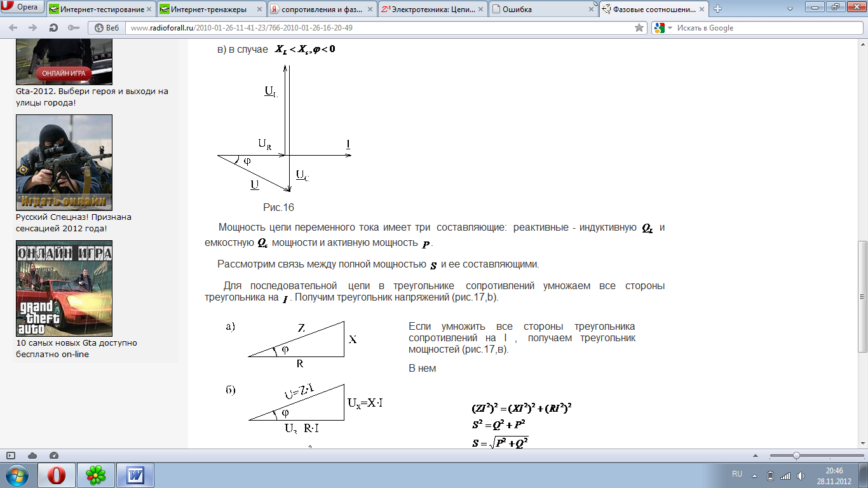Viewport: 868px width, 488px height.
Task: Close the сопротивления и фаз tab
Action: [369, 10]
